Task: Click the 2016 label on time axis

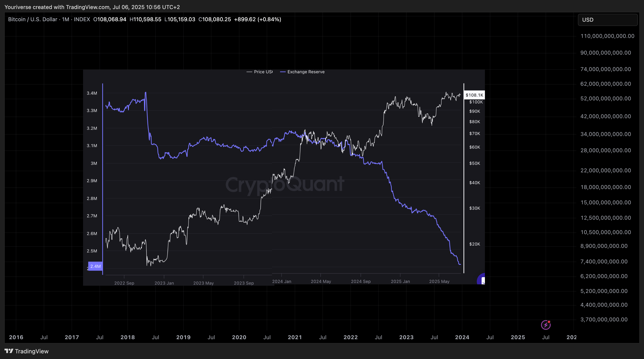Action: 16,337
